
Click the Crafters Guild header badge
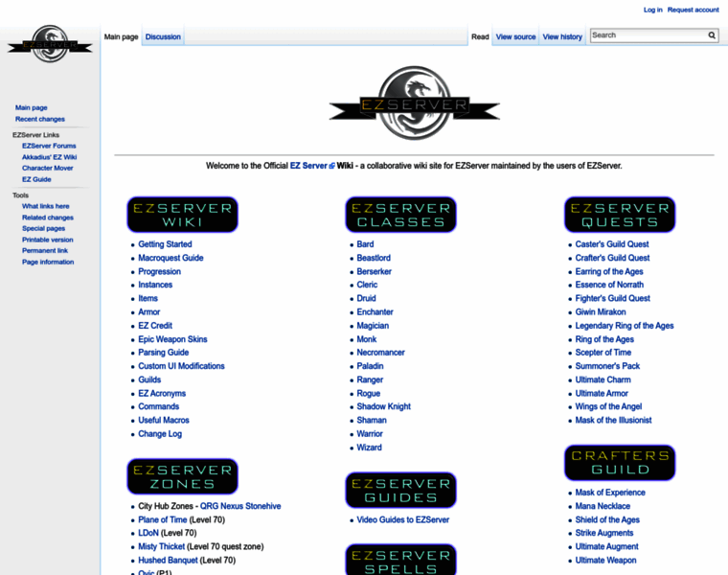[620, 463]
